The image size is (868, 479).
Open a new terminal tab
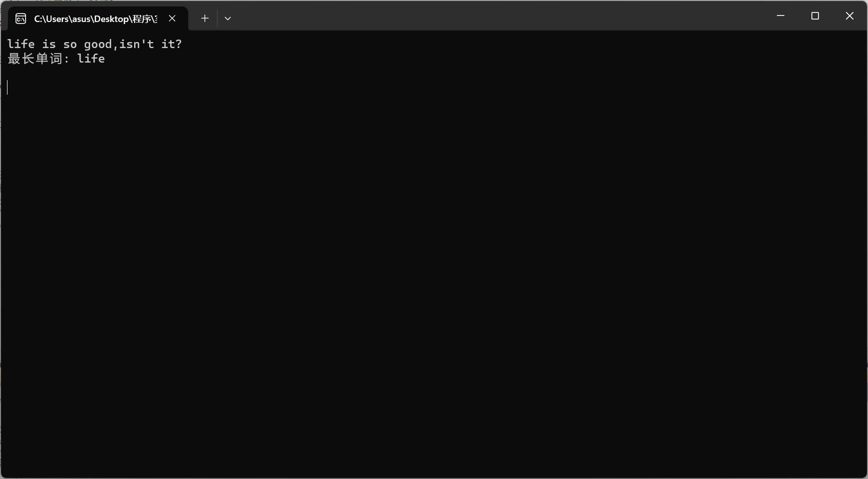tap(205, 19)
